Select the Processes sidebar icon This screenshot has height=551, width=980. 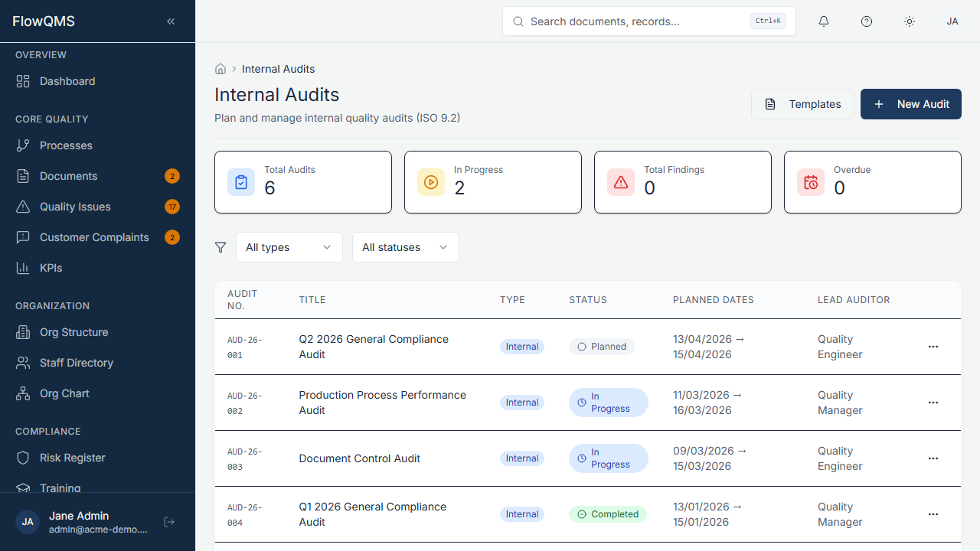24,145
